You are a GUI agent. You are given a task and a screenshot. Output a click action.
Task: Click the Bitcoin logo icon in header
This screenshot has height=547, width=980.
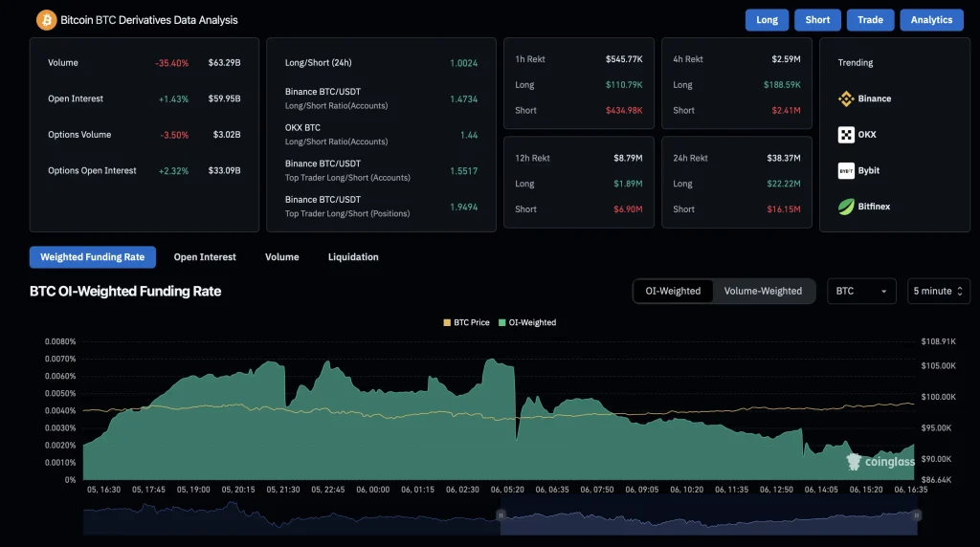(x=46, y=20)
